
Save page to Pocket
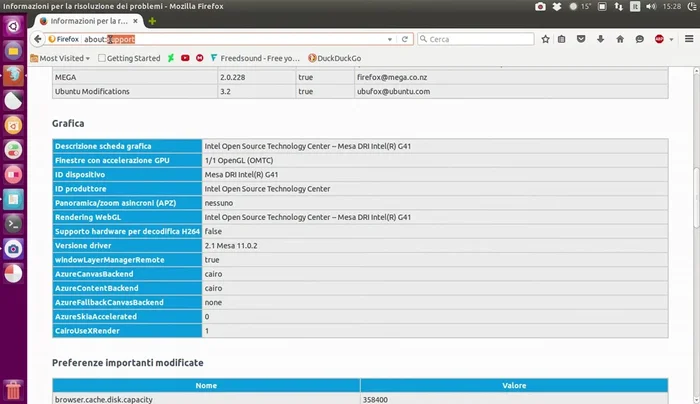click(581, 39)
